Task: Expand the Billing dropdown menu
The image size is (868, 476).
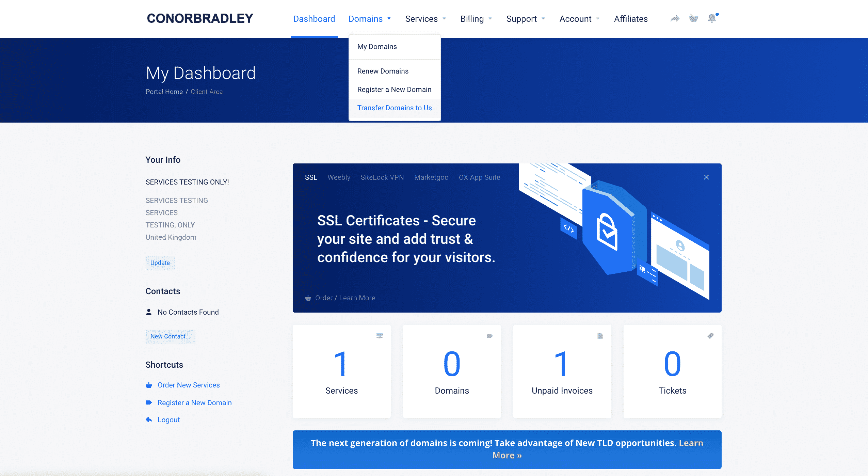Action: [476, 19]
